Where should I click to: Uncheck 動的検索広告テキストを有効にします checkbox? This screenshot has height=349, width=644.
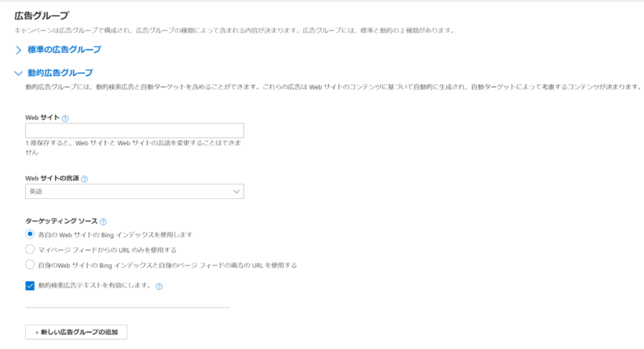30,285
